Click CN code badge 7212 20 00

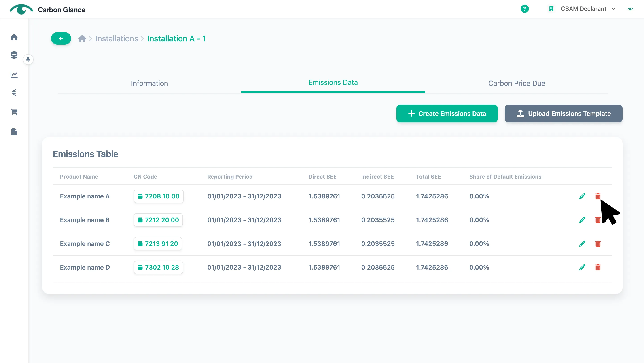tap(158, 220)
